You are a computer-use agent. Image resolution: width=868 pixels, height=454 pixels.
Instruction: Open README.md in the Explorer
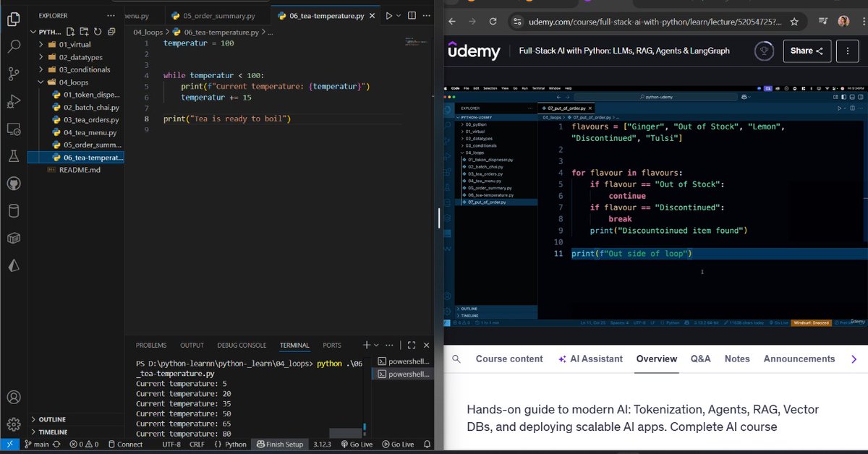75,169
